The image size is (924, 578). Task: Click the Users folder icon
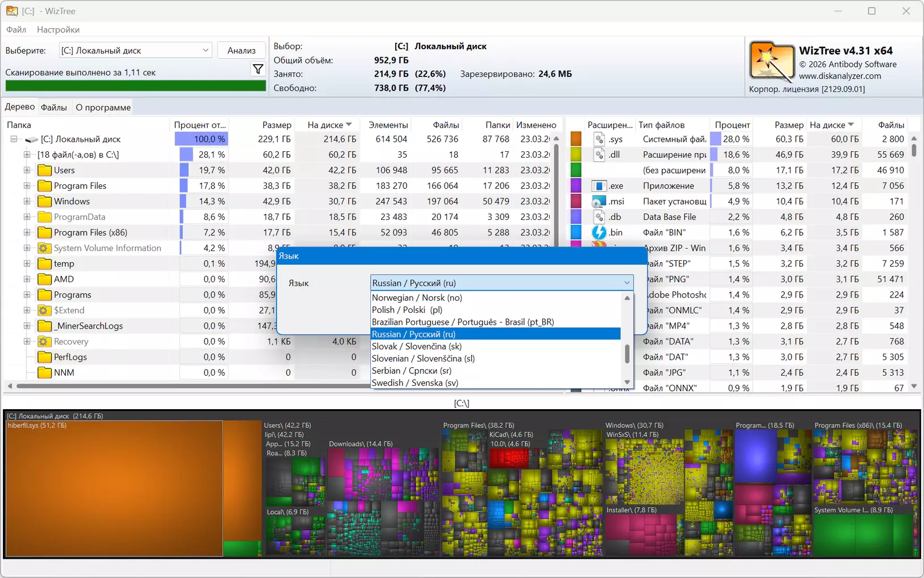coord(44,170)
